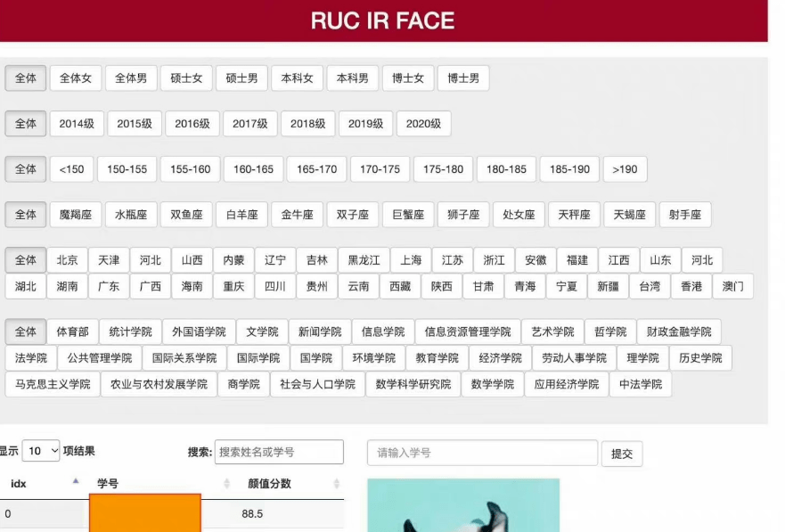Screen dimensions: 785x532
Task: Click the 88.5 score cell
Action: point(252,514)
